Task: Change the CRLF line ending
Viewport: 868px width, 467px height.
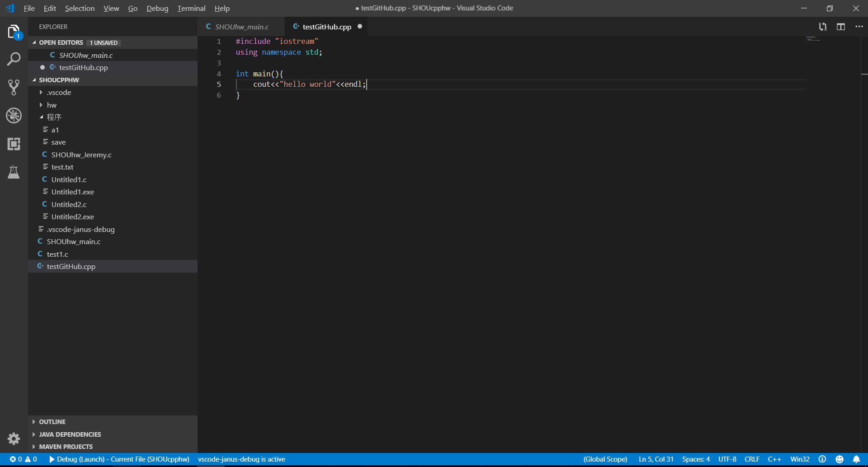Action: (752, 459)
